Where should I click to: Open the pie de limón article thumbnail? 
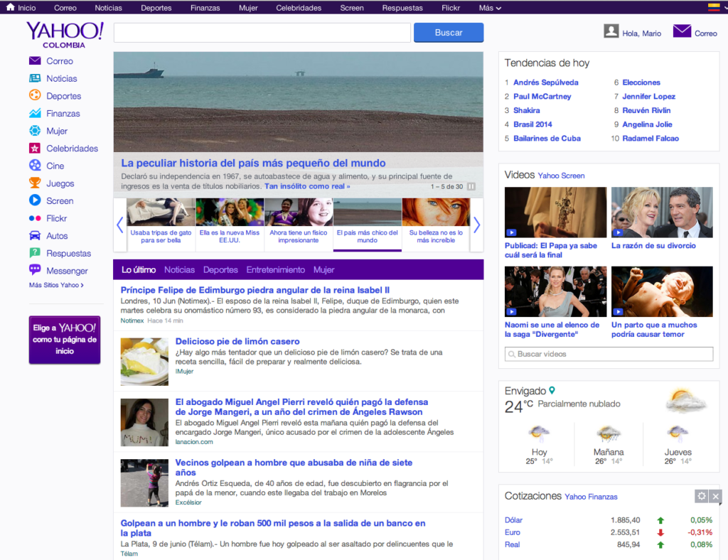click(x=144, y=362)
